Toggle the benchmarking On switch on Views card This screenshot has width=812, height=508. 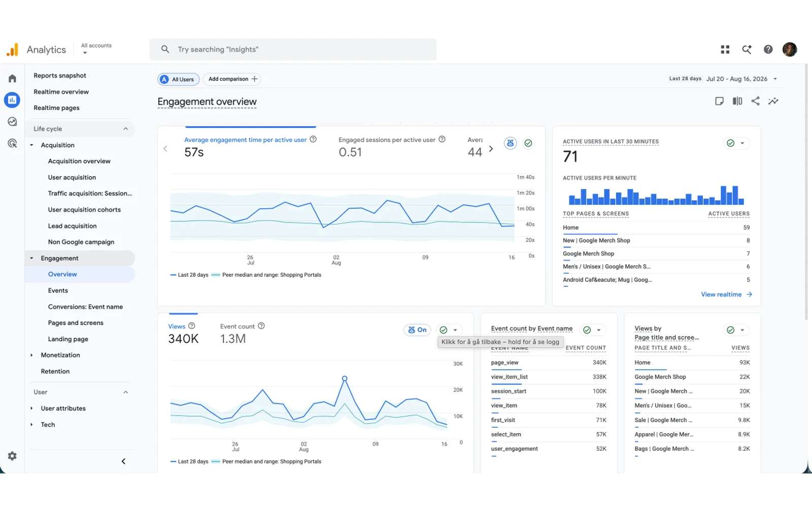click(x=417, y=330)
